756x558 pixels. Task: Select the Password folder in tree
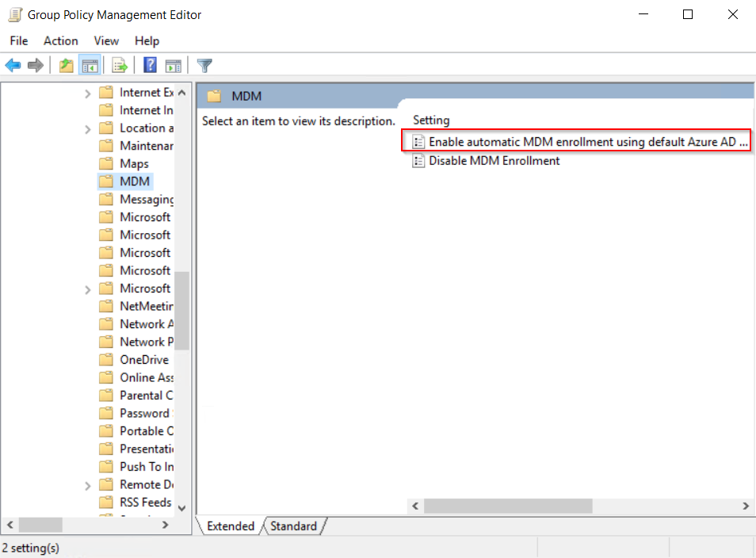136,413
